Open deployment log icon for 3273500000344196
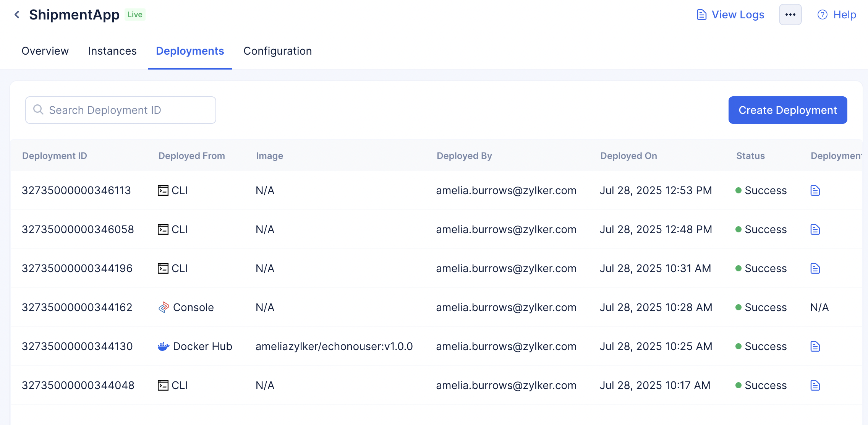The image size is (868, 425). (x=815, y=268)
